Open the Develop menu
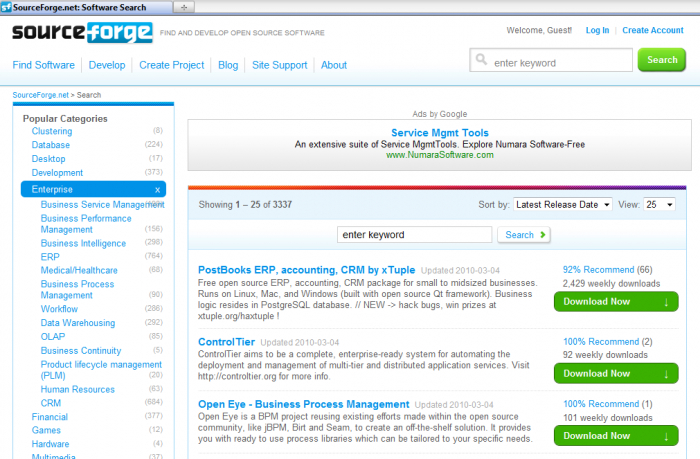Viewport: 700px width, 459px height. point(107,65)
